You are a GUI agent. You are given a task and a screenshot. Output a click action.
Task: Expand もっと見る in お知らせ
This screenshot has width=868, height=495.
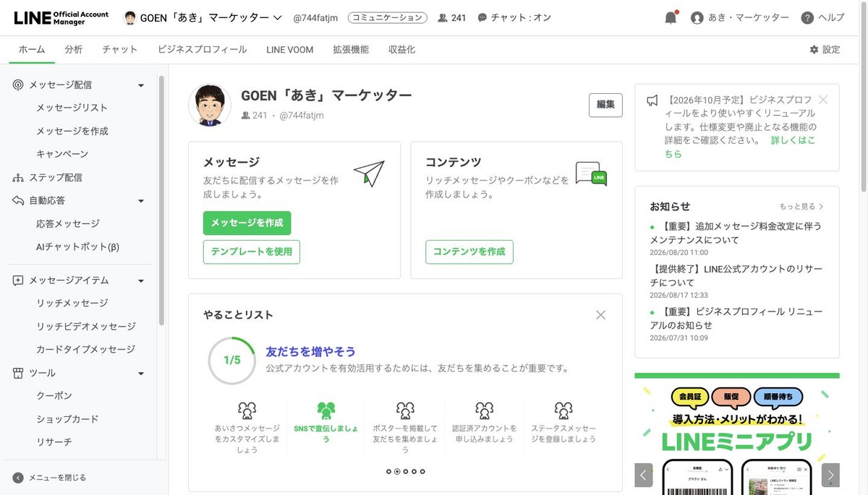[801, 207]
